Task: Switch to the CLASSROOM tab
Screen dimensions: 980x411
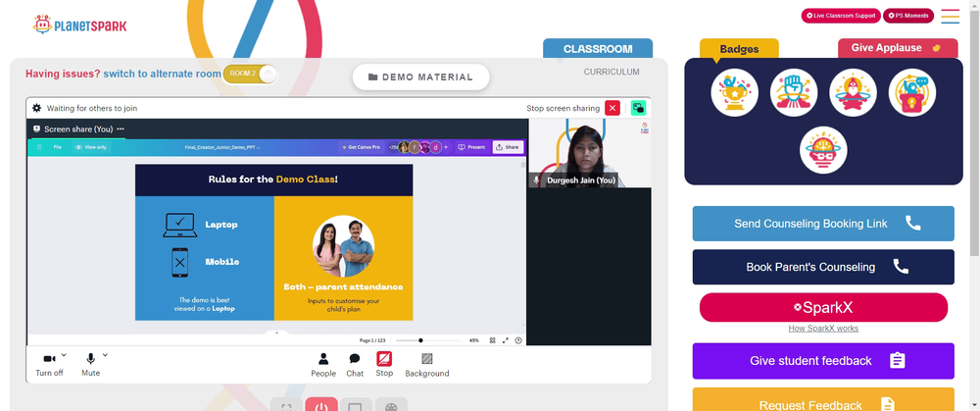Action: coord(598,49)
